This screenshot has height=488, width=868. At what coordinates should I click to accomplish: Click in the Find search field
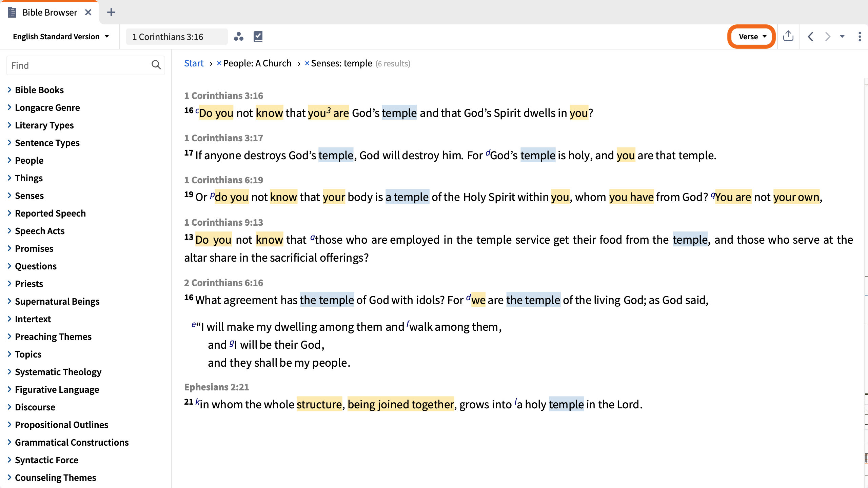coord(80,65)
